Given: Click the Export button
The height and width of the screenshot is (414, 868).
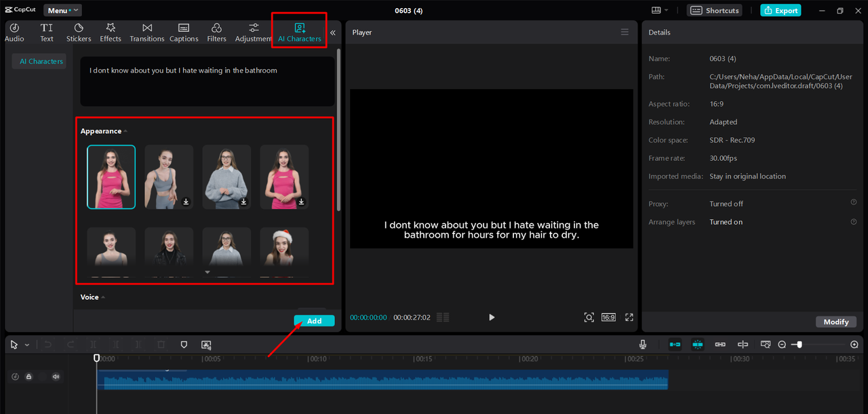Looking at the screenshot, I should (x=781, y=10).
